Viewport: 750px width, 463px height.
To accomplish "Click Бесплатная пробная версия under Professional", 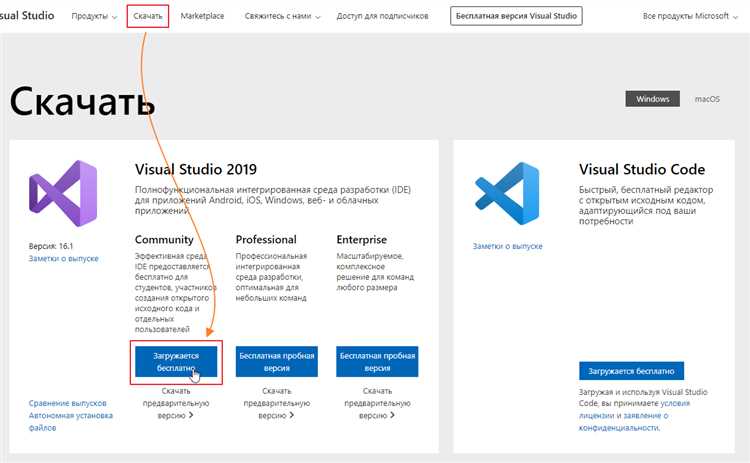I will pos(276,362).
